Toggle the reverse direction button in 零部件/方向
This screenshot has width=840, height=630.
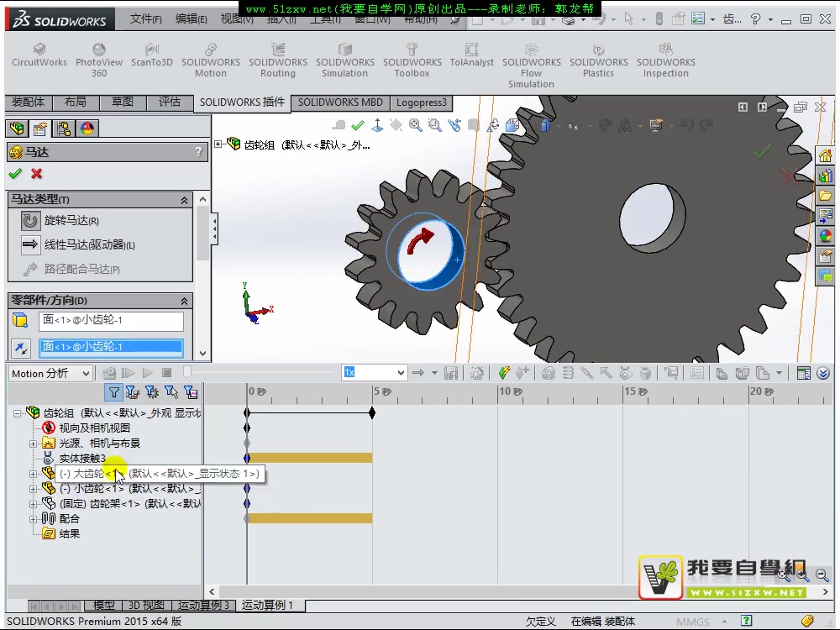coord(21,347)
